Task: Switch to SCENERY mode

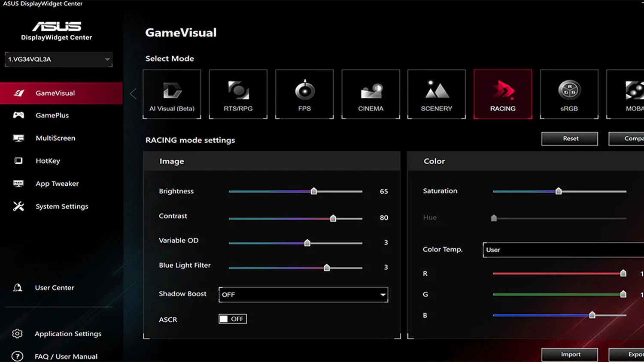Action: pyautogui.click(x=437, y=94)
